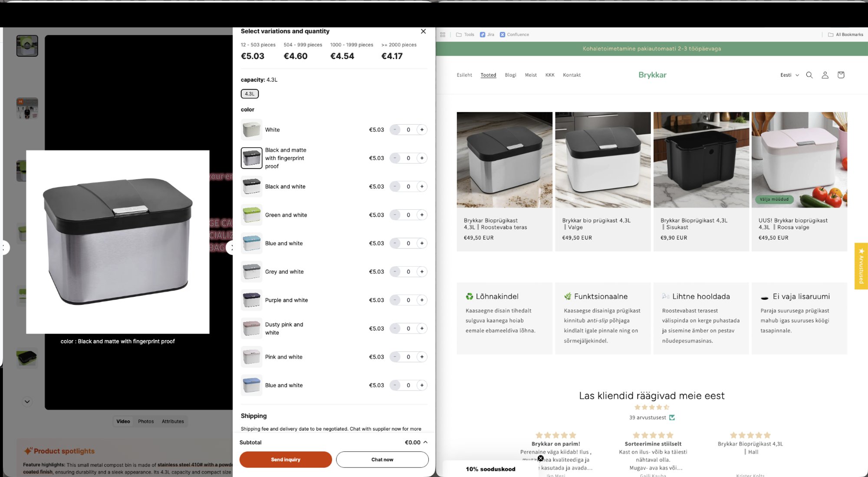Increase the White color quantity with plus
The width and height of the screenshot is (868, 477).
(x=421, y=129)
